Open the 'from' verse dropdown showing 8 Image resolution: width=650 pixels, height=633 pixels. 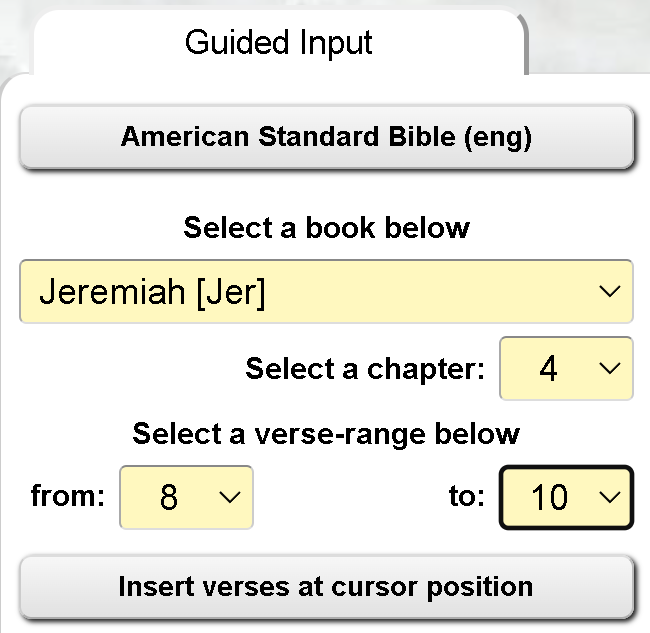(x=186, y=497)
